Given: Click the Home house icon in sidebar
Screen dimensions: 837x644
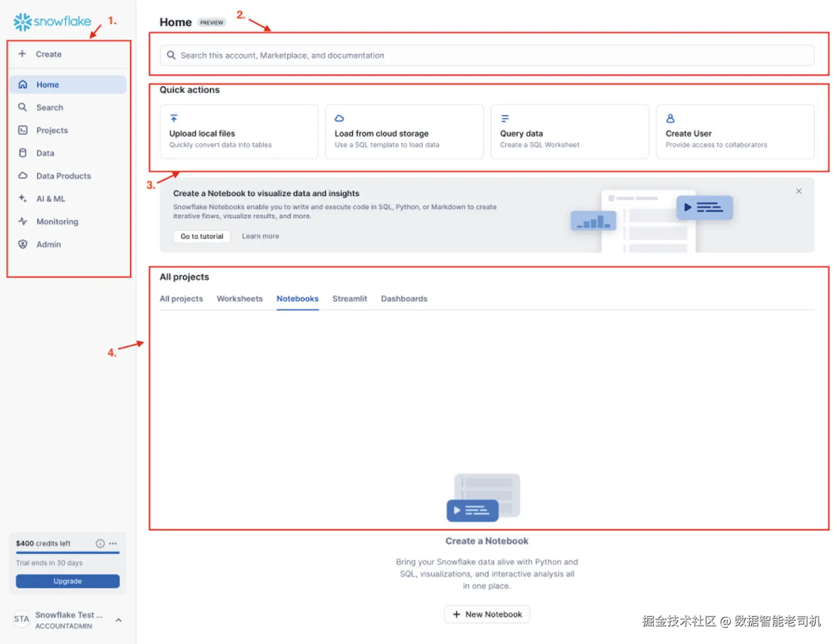Looking at the screenshot, I should click(x=23, y=84).
